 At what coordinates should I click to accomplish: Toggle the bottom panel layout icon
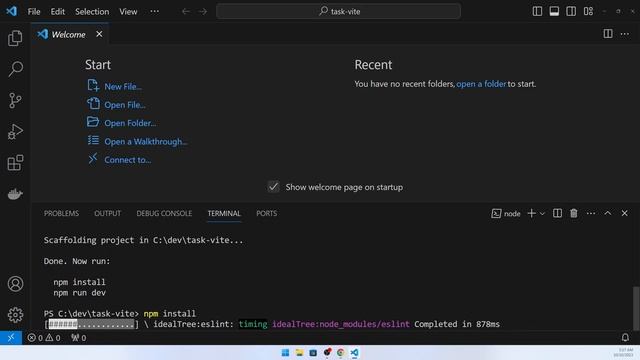click(x=554, y=11)
